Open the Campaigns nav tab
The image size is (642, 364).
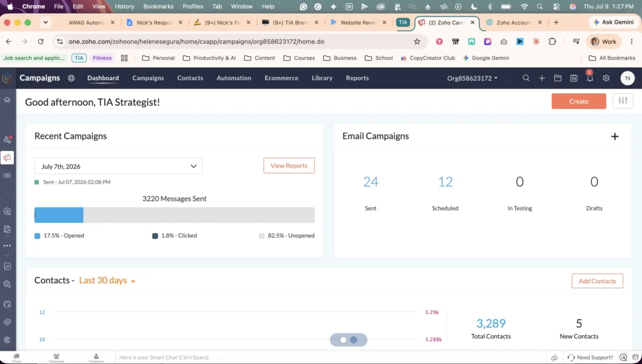tap(148, 78)
